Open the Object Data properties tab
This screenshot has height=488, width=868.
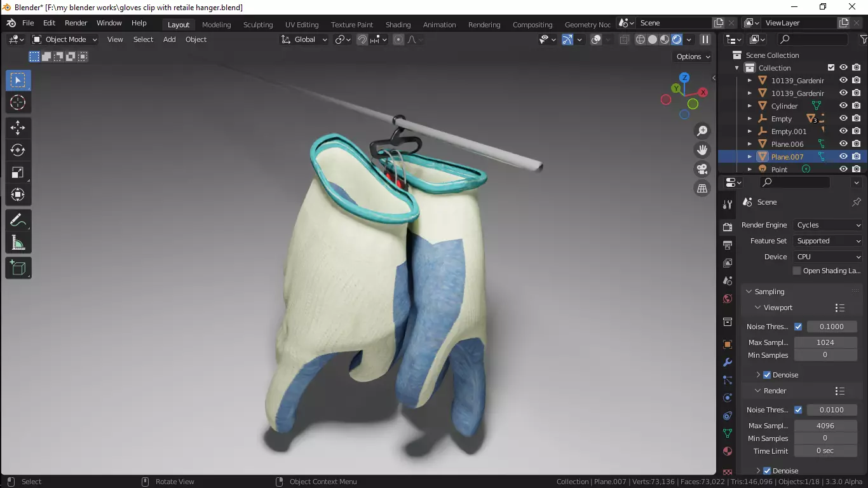click(728, 433)
